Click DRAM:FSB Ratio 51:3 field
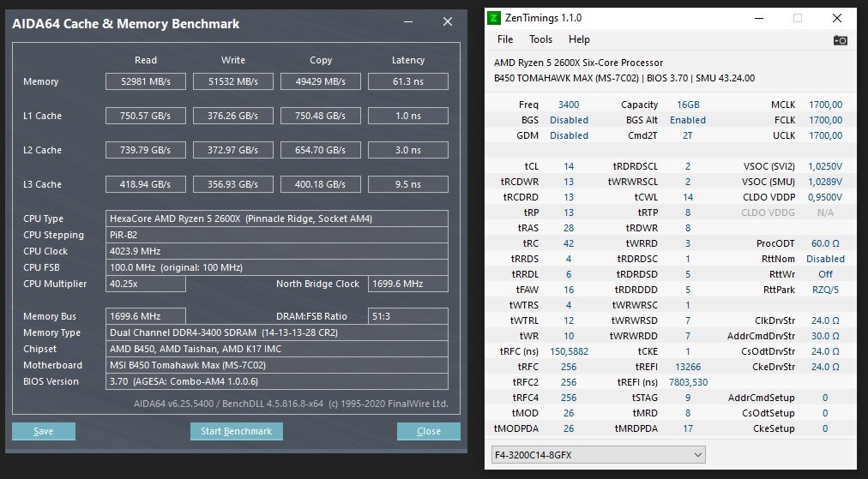This screenshot has width=868, height=479. point(408,316)
